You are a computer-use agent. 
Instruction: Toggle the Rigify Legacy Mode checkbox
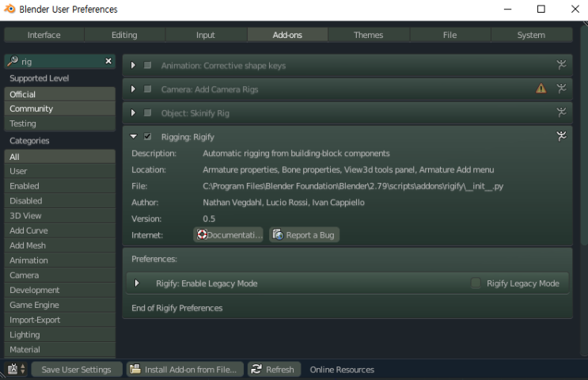(476, 283)
